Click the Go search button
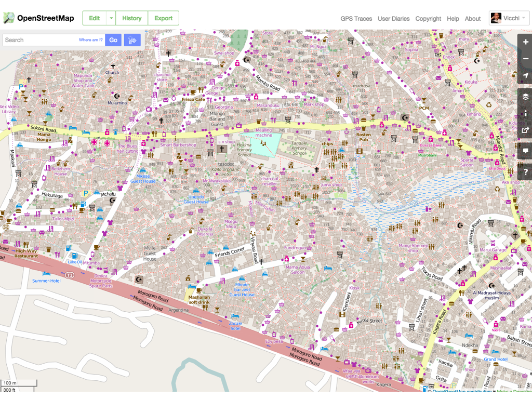 tap(113, 40)
